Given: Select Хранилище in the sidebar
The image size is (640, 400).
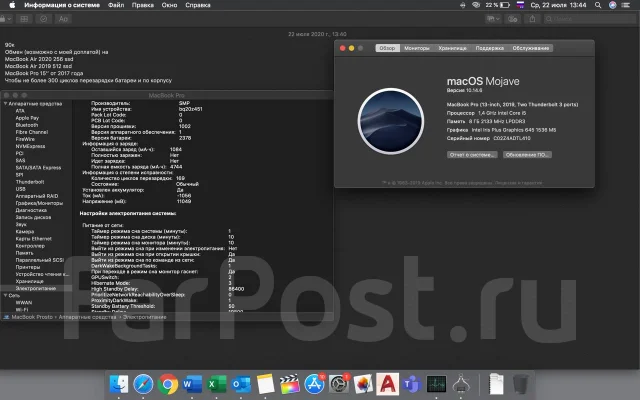Looking at the screenshot, I should coord(29,281).
